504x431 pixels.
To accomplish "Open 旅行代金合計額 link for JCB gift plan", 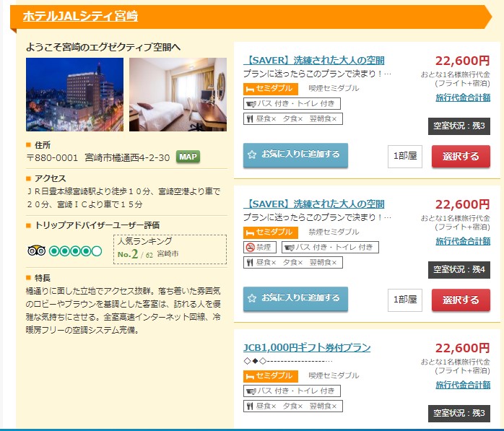I will point(463,385).
